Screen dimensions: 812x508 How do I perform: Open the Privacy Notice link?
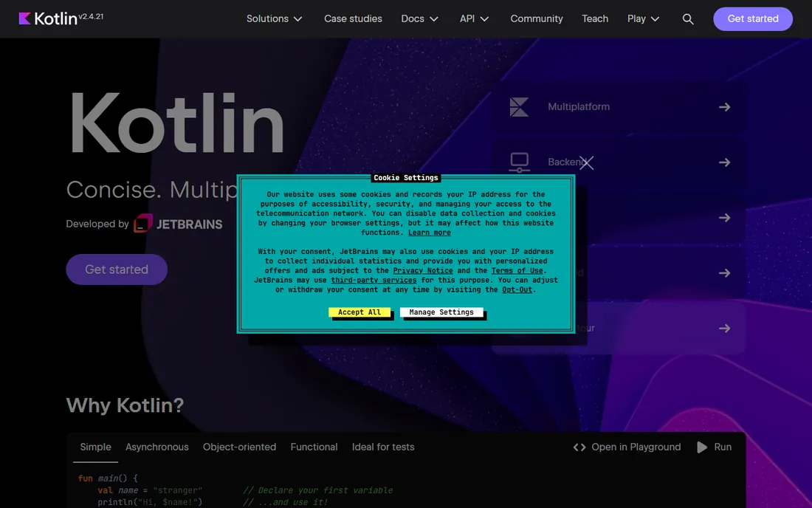[422, 270]
